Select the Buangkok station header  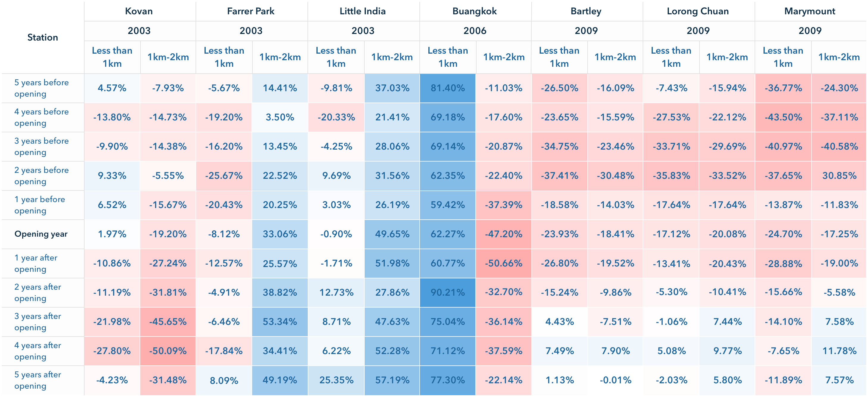474,11
